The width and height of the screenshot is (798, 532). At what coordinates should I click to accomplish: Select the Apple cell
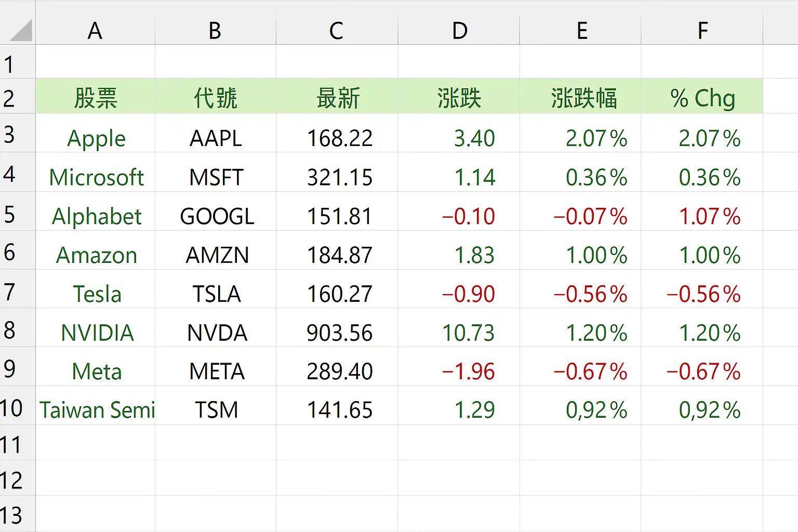[x=95, y=138]
